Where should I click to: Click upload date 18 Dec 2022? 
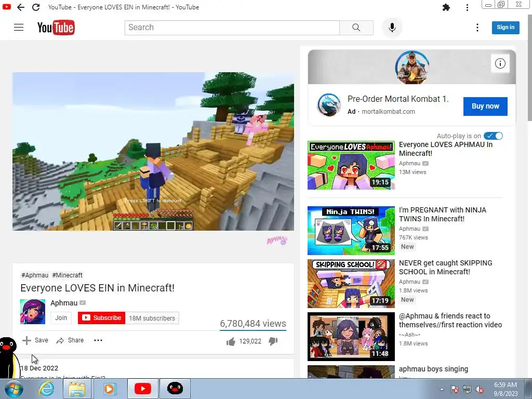click(x=39, y=368)
